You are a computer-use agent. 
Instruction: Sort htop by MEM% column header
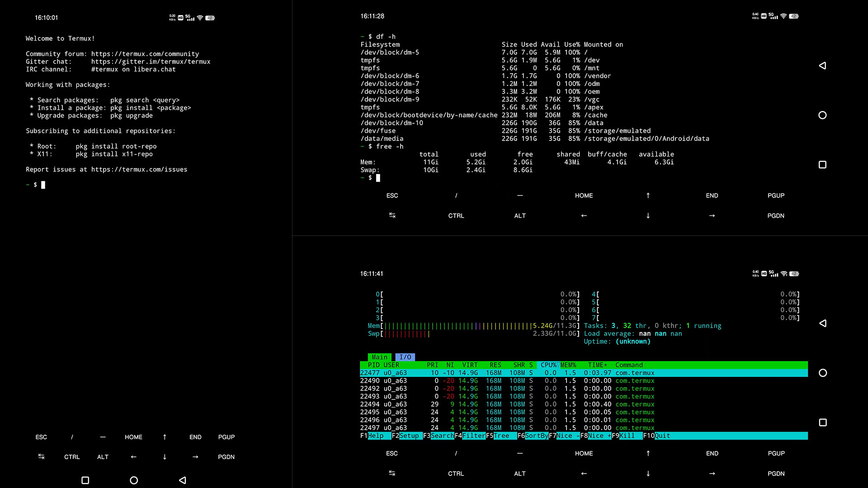pos(568,365)
